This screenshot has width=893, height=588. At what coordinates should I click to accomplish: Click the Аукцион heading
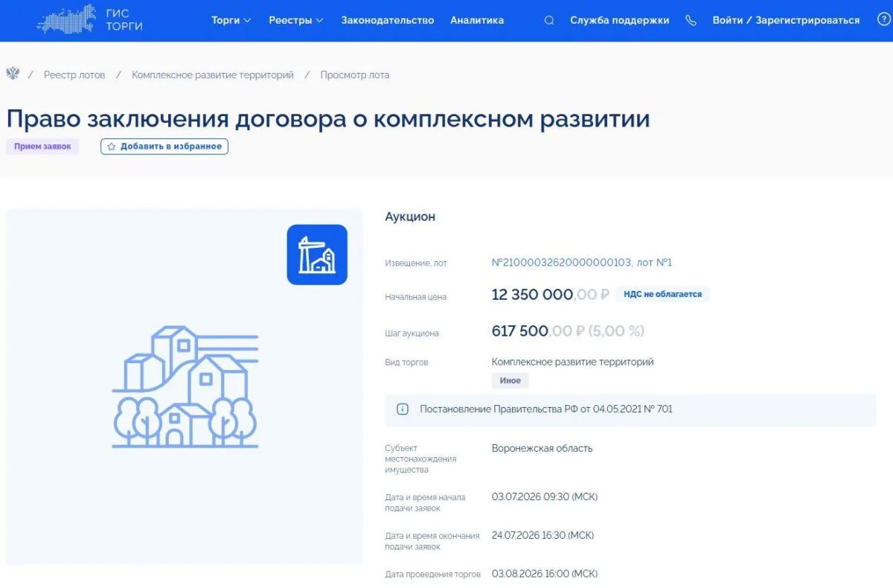[x=410, y=217]
